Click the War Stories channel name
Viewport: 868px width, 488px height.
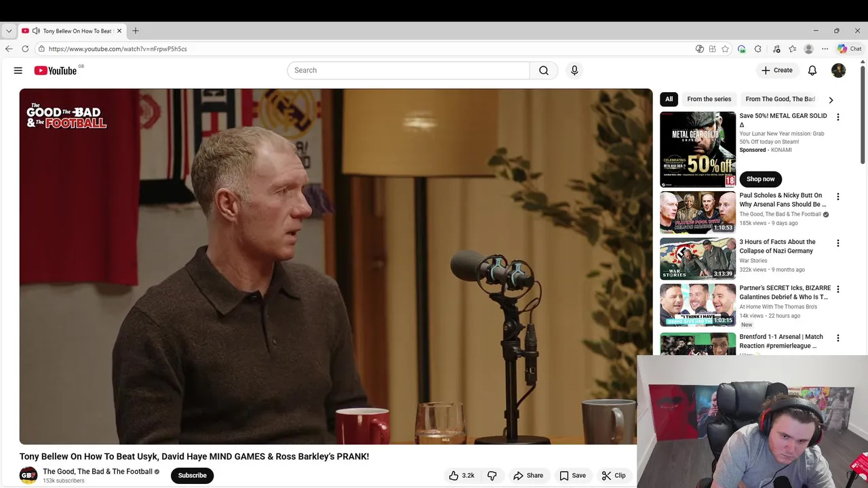[x=753, y=260]
